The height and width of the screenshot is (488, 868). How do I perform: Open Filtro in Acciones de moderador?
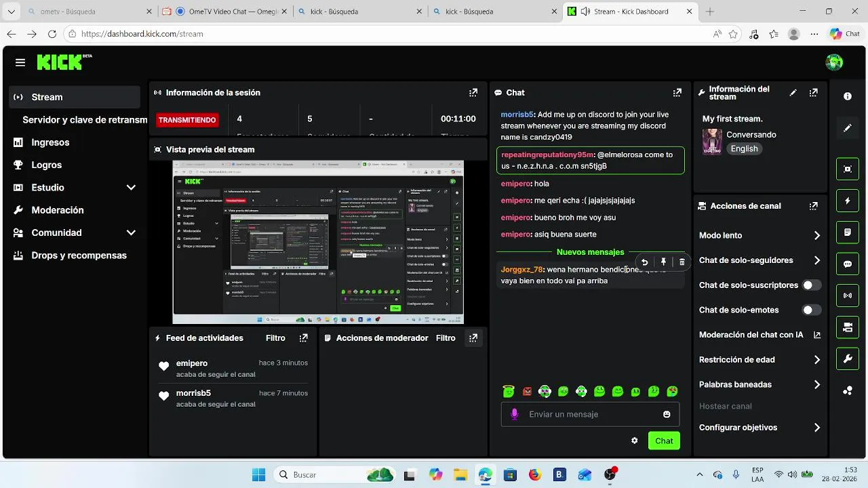click(446, 338)
